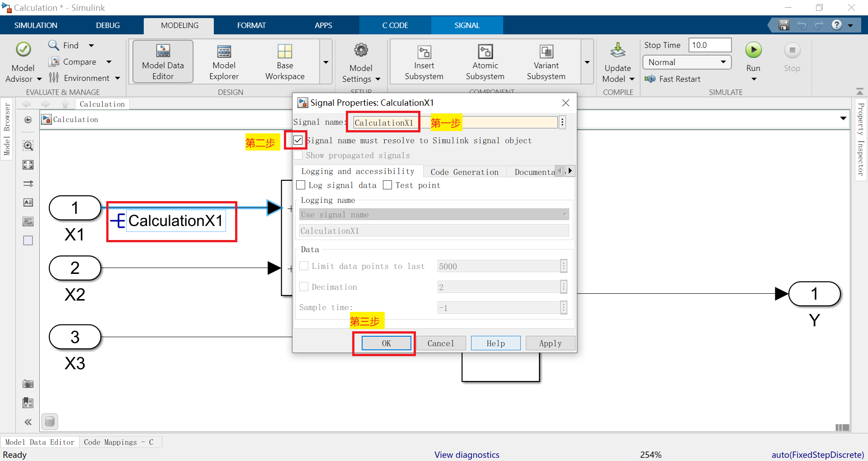Click the database icon at canvas bottom
The image size is (868, 461).
point(50,422)
